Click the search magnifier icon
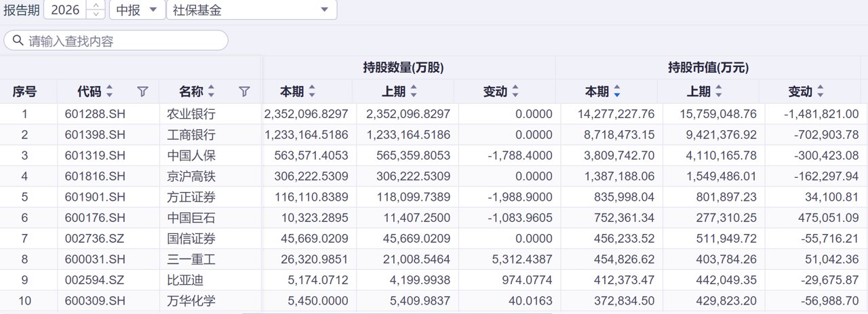The image size is (868, 314). (x=18, y=41)
